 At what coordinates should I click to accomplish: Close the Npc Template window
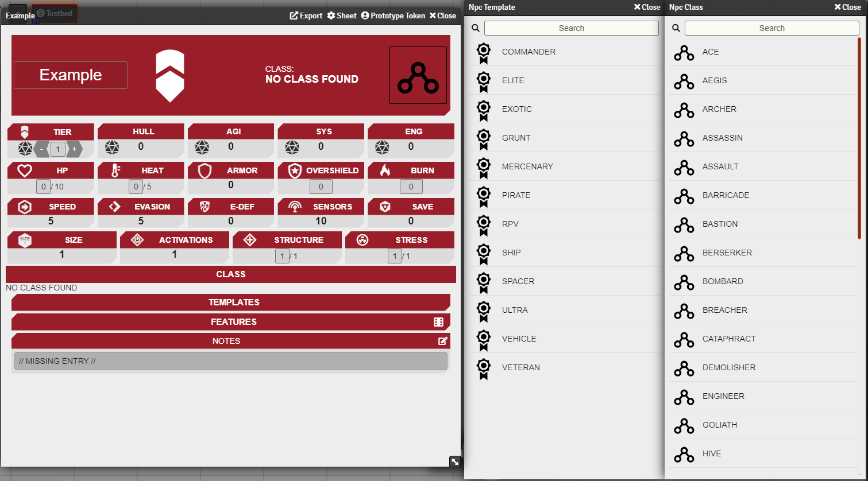pos(647,7)
